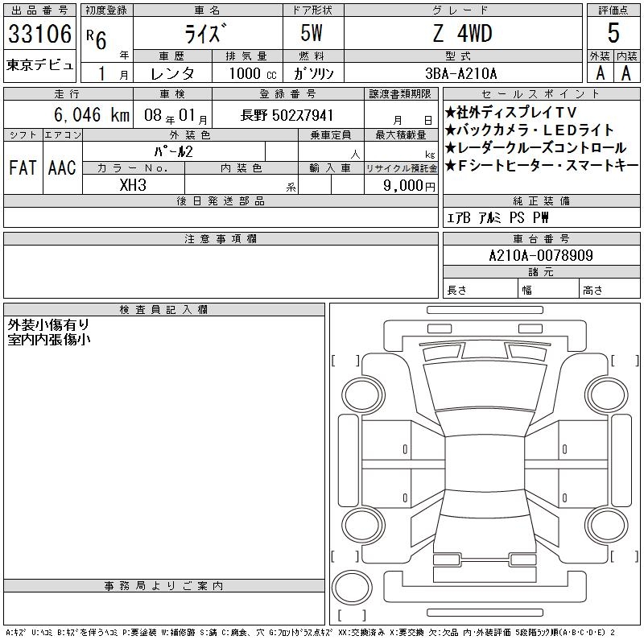
Task: Click the セールスポイント section header
Action: (x=541, y=94)
